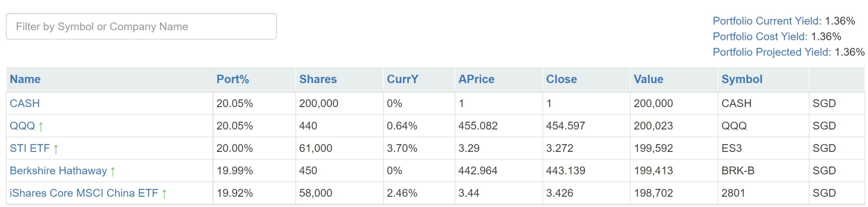
Task: Sort the table by Name column header
Action: coord(25,79)
